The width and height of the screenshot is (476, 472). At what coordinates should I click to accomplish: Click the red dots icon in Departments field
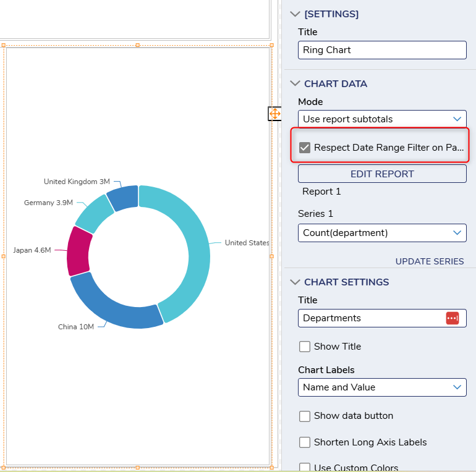pos(453,318)
